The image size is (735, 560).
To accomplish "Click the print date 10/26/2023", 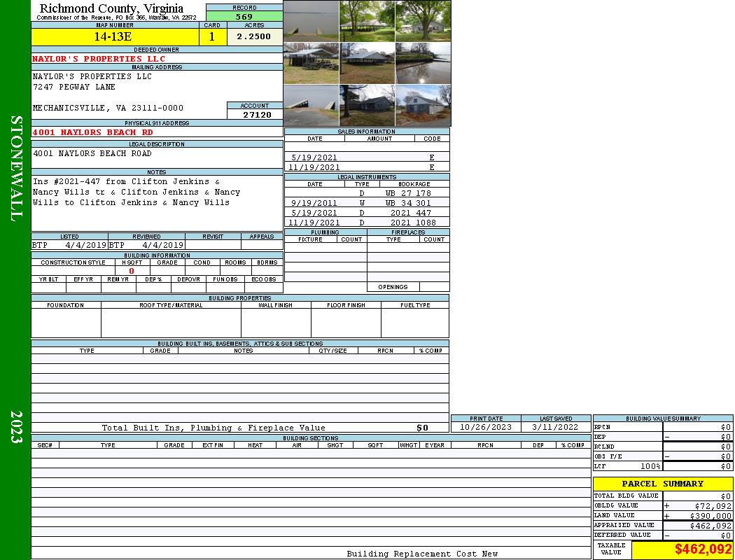I will [485, 427].
